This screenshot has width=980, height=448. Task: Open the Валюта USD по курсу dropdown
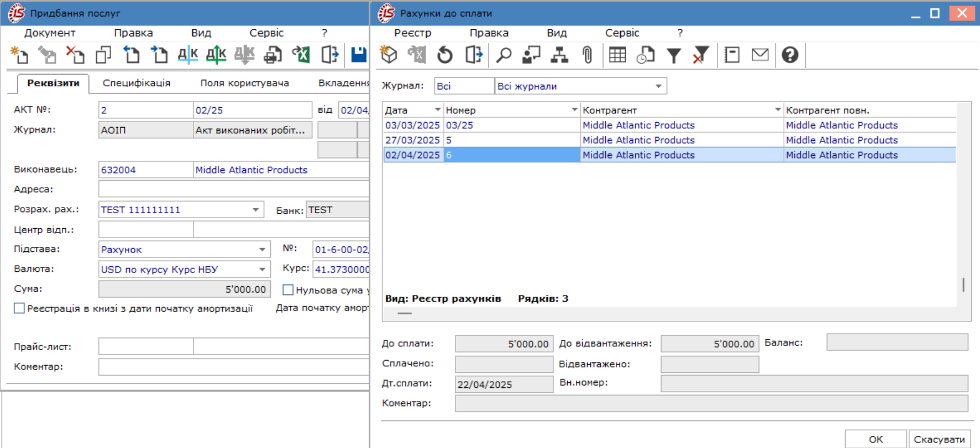pyautogui.click(x=262, y=270)
